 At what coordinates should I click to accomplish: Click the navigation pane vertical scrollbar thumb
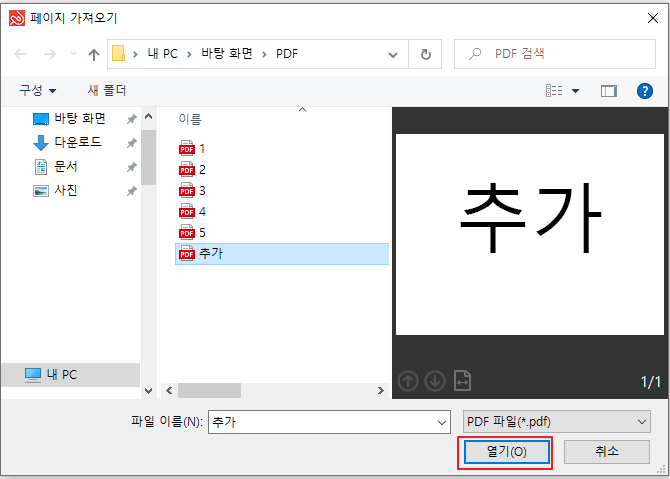click(148, 157)
